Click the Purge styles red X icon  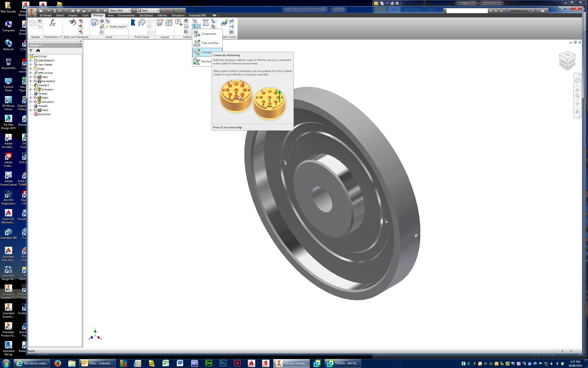[x=81, y=32]
